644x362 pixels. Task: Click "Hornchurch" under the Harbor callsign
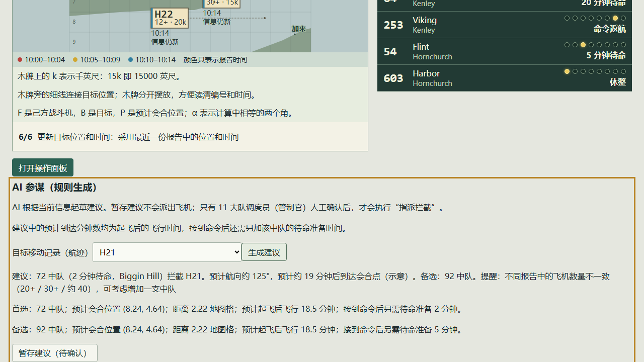[433, 83]
